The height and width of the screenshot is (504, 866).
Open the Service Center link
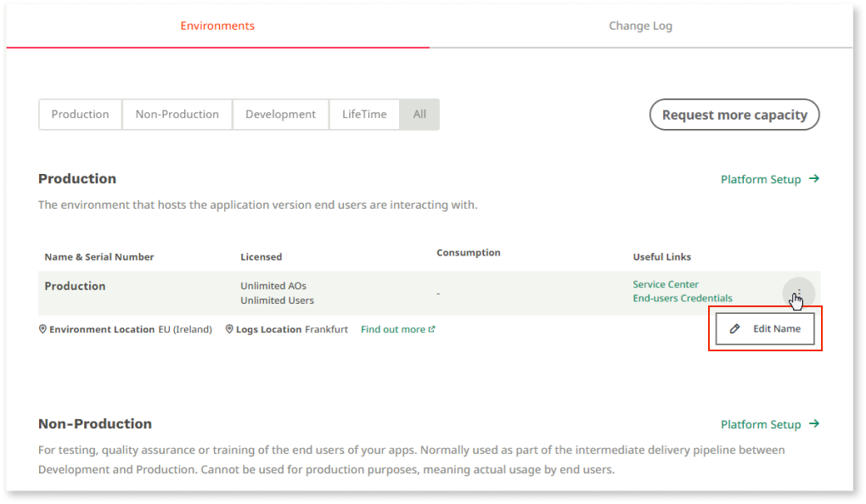[665, 284]
